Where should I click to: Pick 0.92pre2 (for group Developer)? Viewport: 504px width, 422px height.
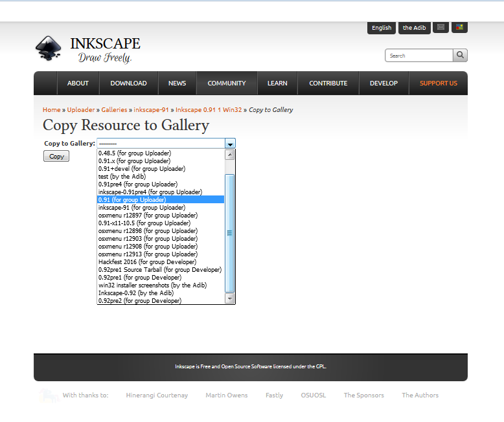click(161, 300)
